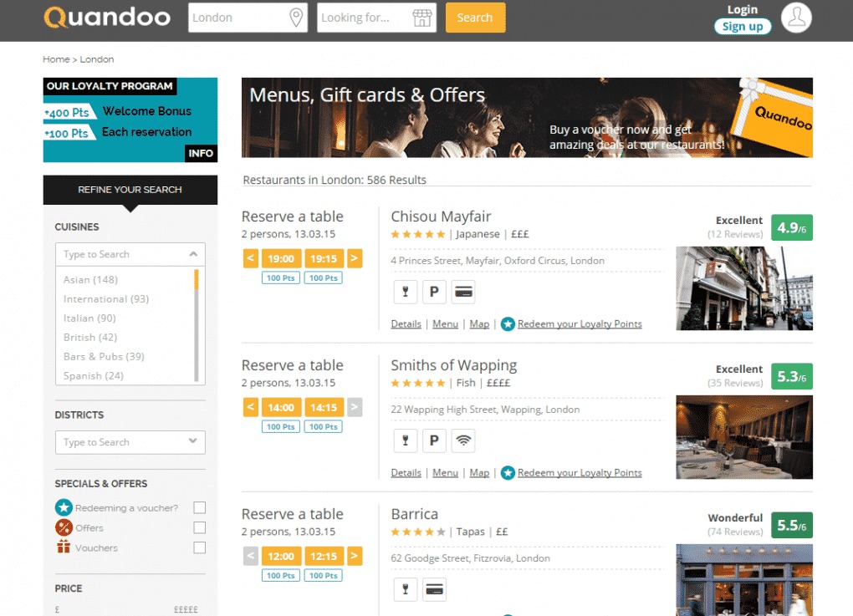Open Map link for Chisou Mayfair
853x616 pixels.
[x=479, y=324]
